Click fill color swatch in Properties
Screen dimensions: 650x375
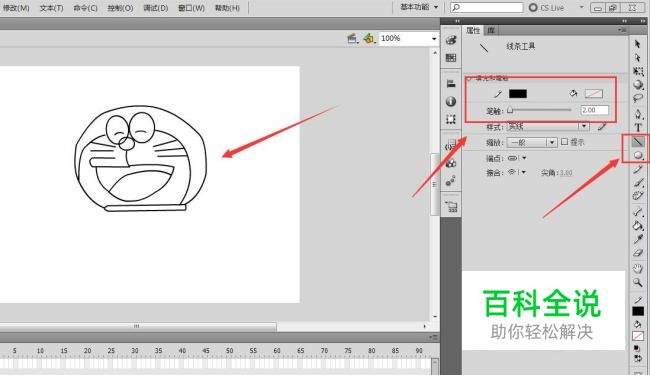594,94
